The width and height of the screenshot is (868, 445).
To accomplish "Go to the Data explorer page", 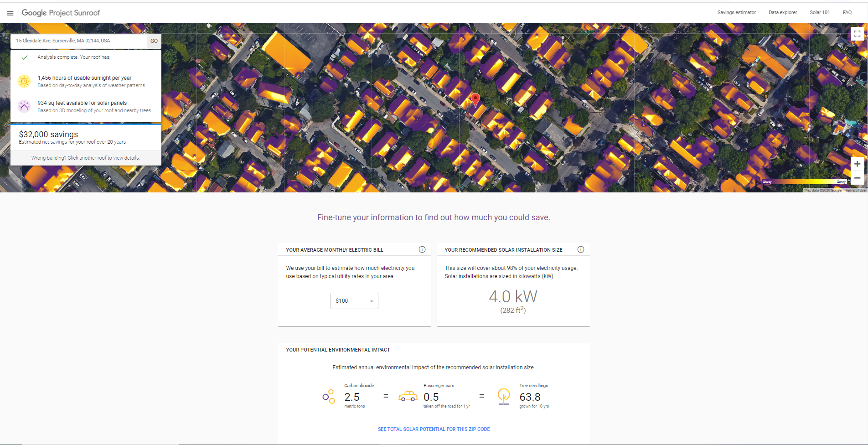I will 783,13.
